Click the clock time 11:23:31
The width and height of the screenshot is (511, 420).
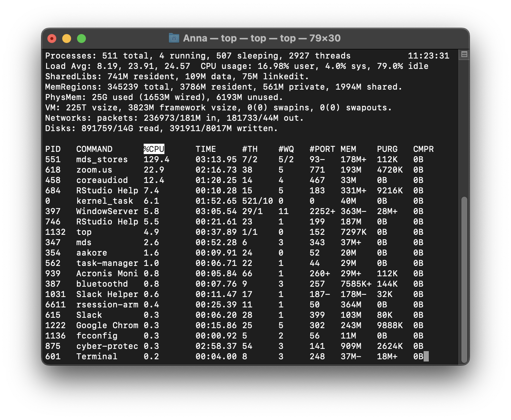click(x=428, y=56)
